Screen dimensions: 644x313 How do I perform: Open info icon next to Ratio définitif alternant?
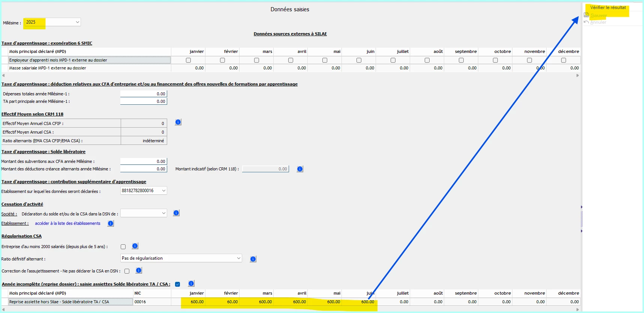click(253, 259)
